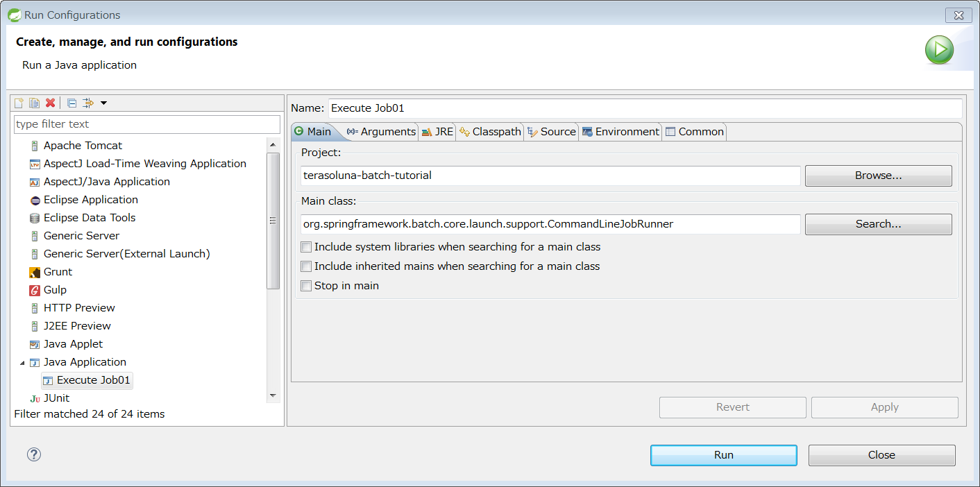The height and width of the screenshot is (487, 980).
Task: Click the Run button
Action: click(723, 455)
